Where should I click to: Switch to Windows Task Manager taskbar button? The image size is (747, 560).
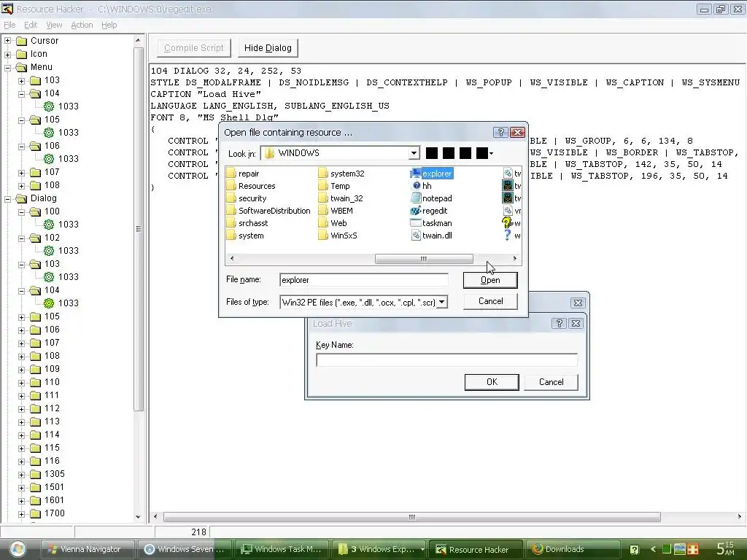pyautogui.click(x=282, y=549)
